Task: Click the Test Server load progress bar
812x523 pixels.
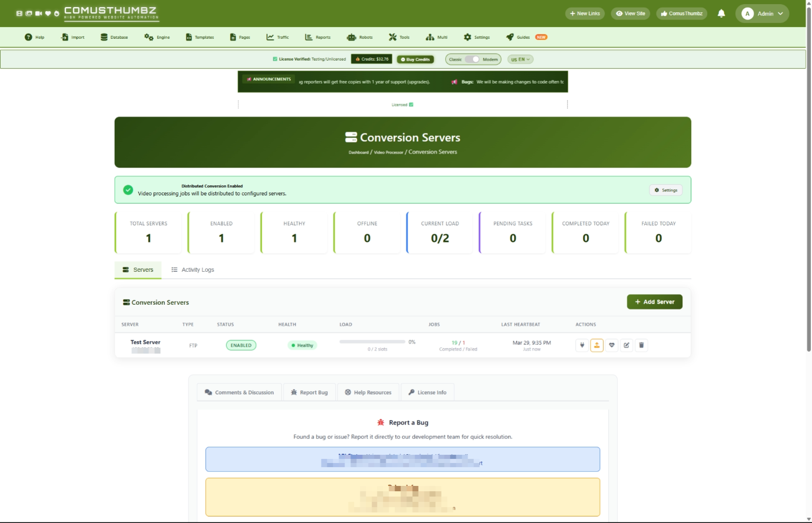Action: point(372,342)
